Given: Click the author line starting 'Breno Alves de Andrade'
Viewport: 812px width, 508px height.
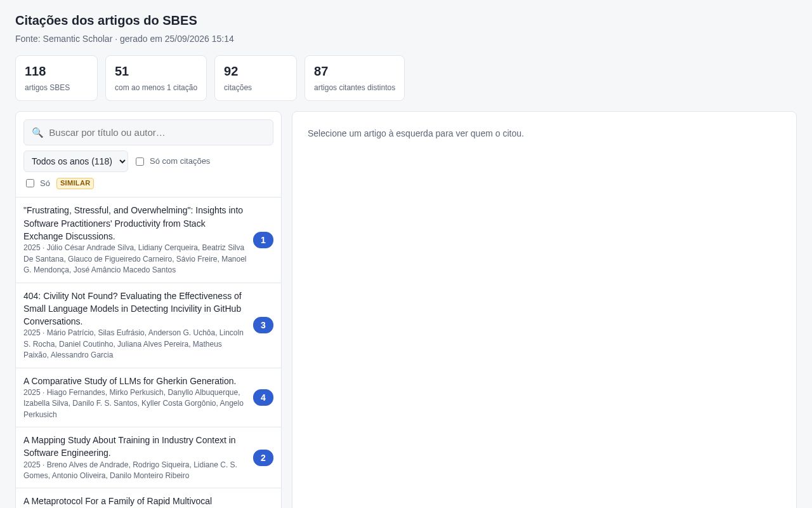Looking at the screenshot, I should tap(131, 470).
